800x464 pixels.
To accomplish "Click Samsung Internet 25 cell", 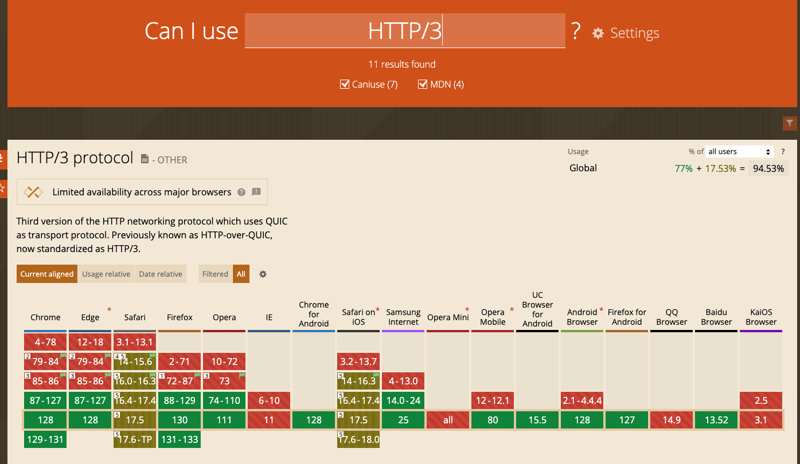I will tap(403, 420).
